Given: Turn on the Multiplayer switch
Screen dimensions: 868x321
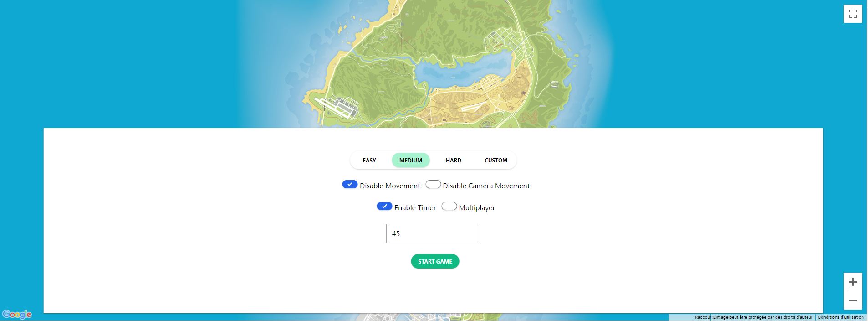Looking at the screenshot, I should click(x=449, y=207).
